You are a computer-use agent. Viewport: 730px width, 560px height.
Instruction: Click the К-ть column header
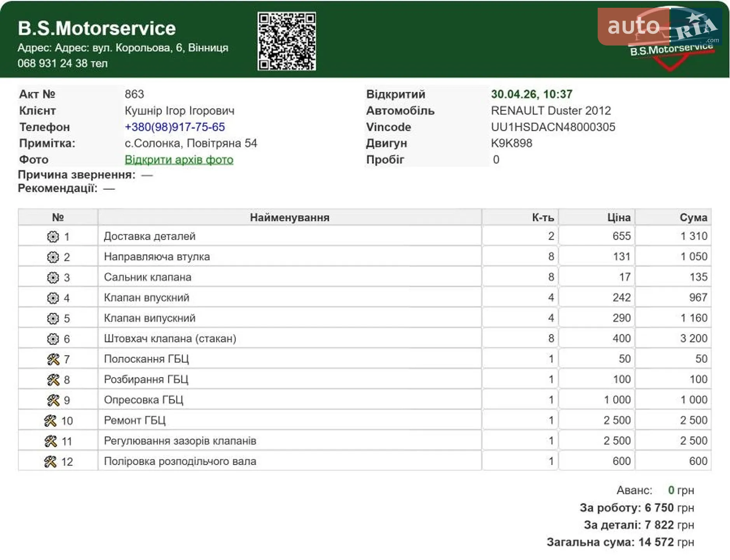[543, 217]
